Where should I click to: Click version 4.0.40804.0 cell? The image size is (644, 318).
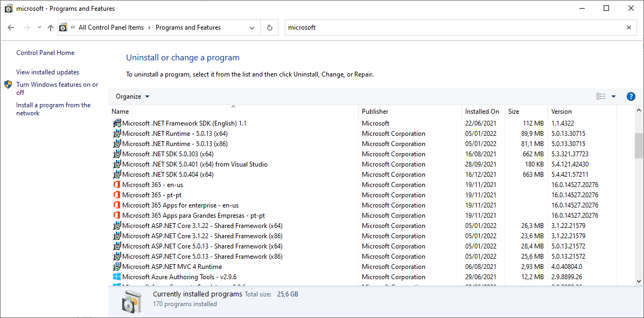567,267
